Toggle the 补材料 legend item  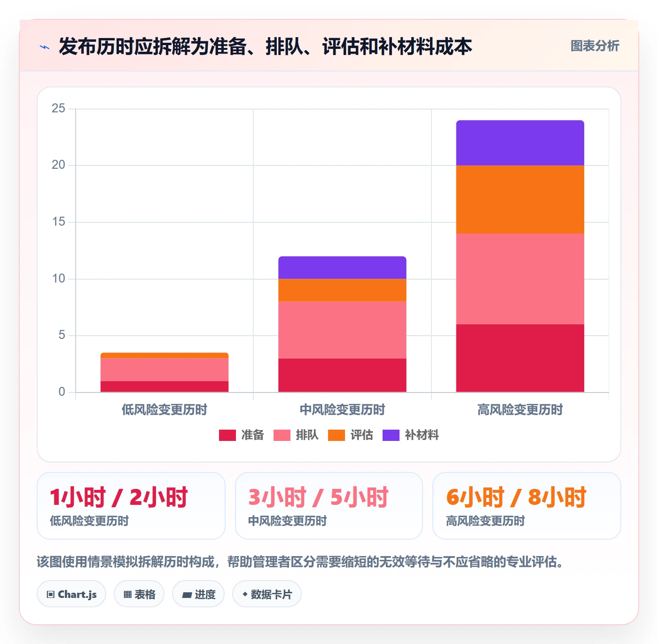(x=411, y=435)
